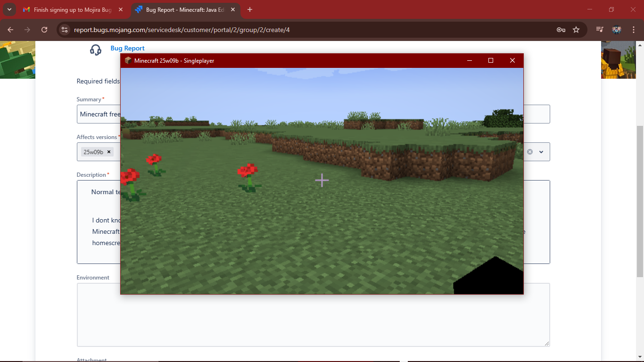Minimize the Minecraft 25w09b window
This screenshot has width=644, height=362.
470,60
